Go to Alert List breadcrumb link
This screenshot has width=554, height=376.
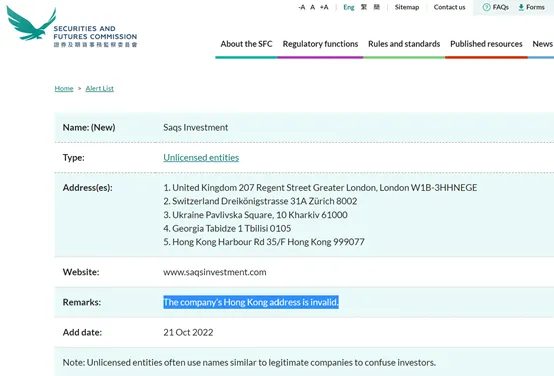point(100,88)
